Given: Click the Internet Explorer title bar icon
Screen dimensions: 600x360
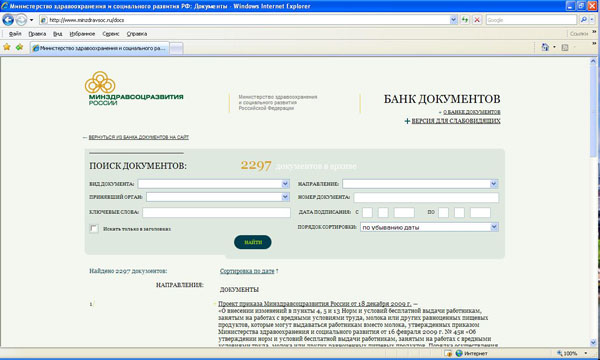Looking at the screenshot, I should click(5, 6).
